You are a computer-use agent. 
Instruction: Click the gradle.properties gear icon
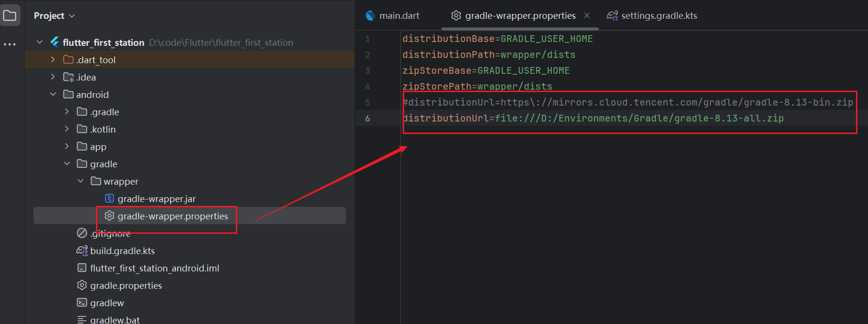tap(82, 285)
